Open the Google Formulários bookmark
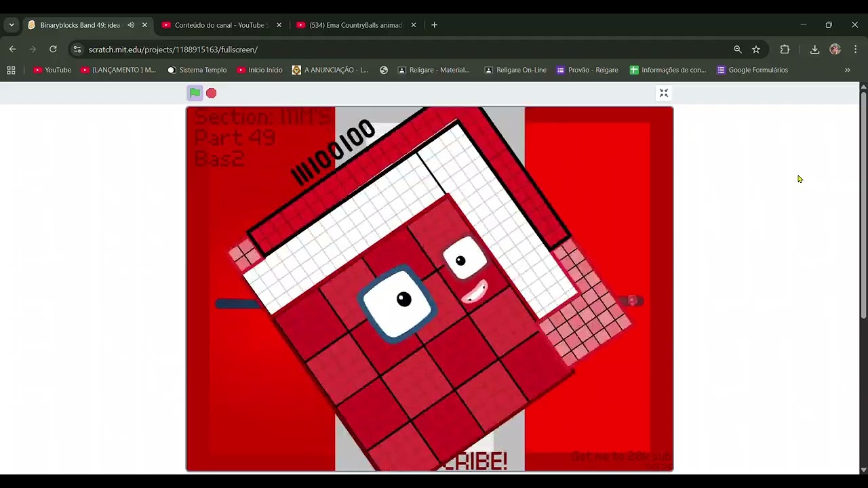Viewport: 868px width, 488px height. point(753,70)
